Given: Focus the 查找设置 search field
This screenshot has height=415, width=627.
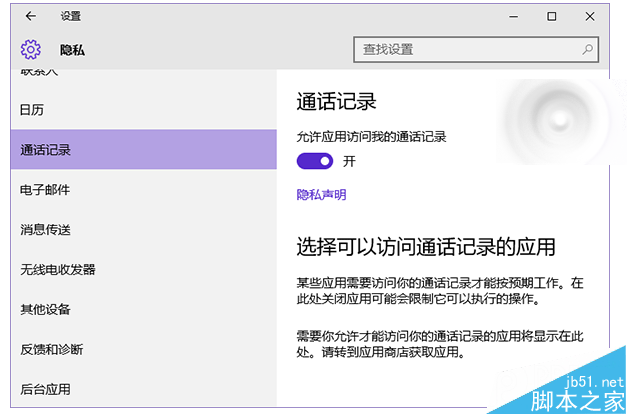Looking at the screenshot, I should pos(465,49).
